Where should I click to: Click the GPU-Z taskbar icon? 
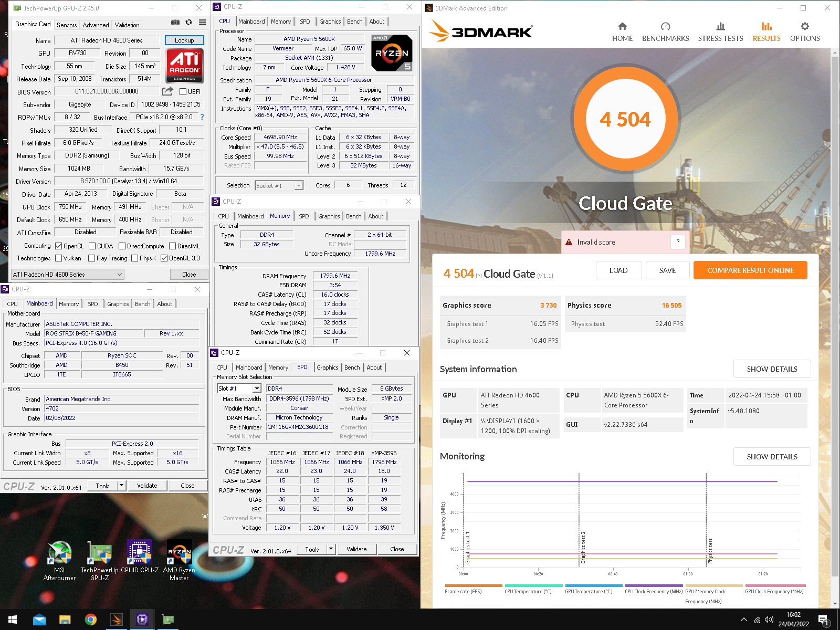click(x=167, y=619)
